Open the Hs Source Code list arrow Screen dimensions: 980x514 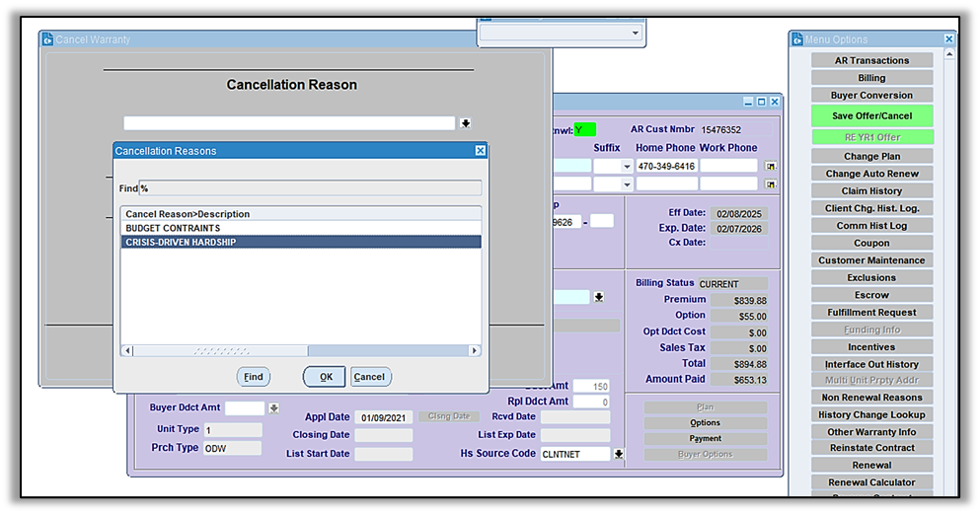click(x=619, y=454)
